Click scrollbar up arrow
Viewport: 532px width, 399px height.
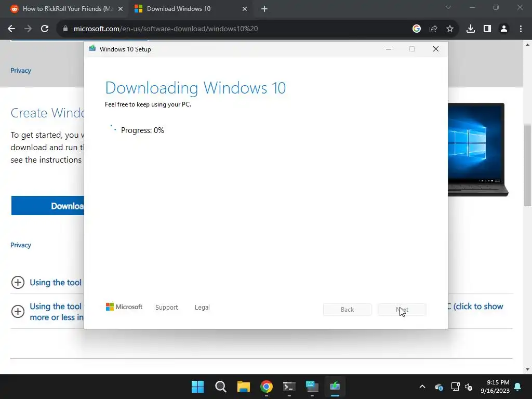click(527, 45)
